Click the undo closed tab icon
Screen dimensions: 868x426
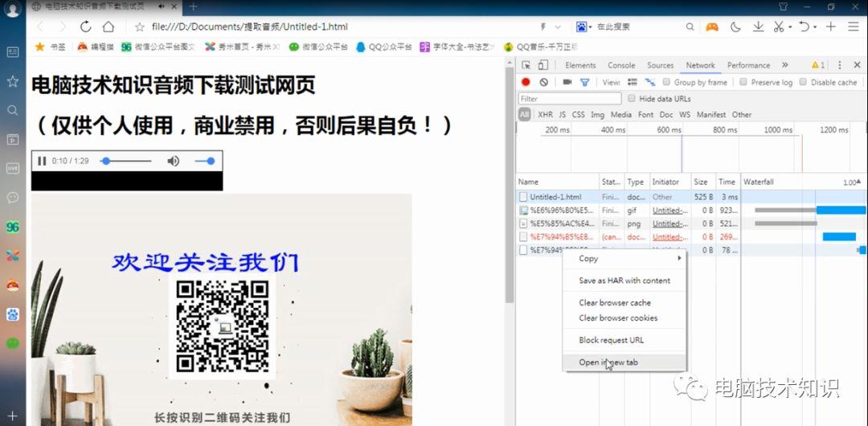[805, 27]
